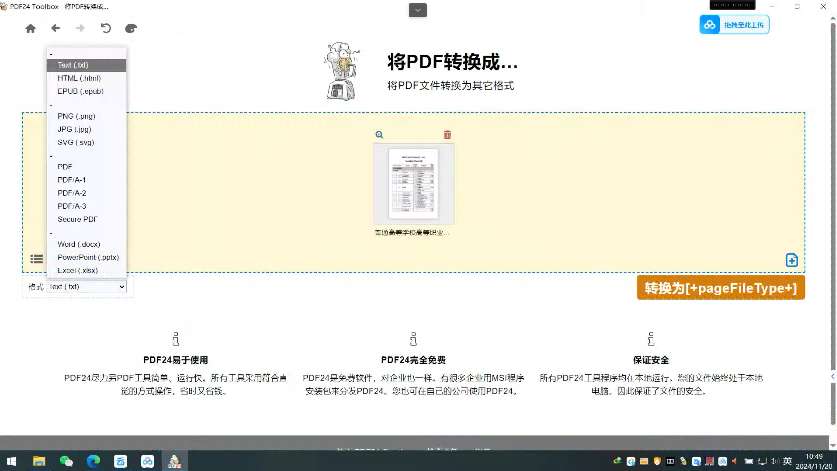Image resolution: width=837 pixels, height=471 pixels.
Task: Choose plain PDF in format list
Action: pyautogui.click(x=86, y=167)
